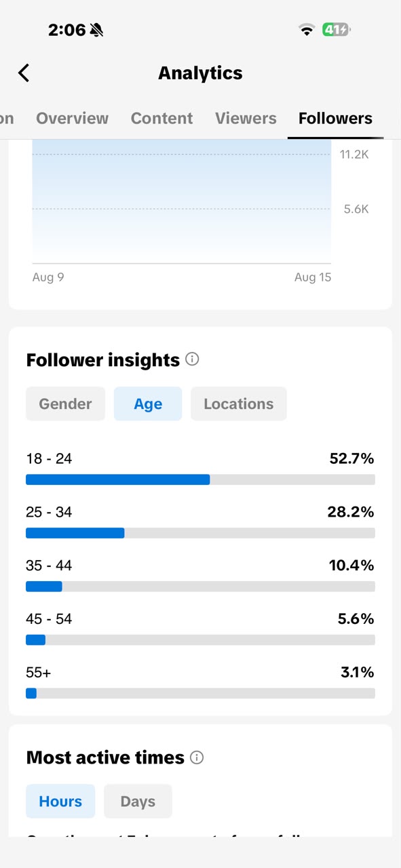401x868 pixels.
Task: Click the 25 - 34 age bar
Action: tap(200, 533)
